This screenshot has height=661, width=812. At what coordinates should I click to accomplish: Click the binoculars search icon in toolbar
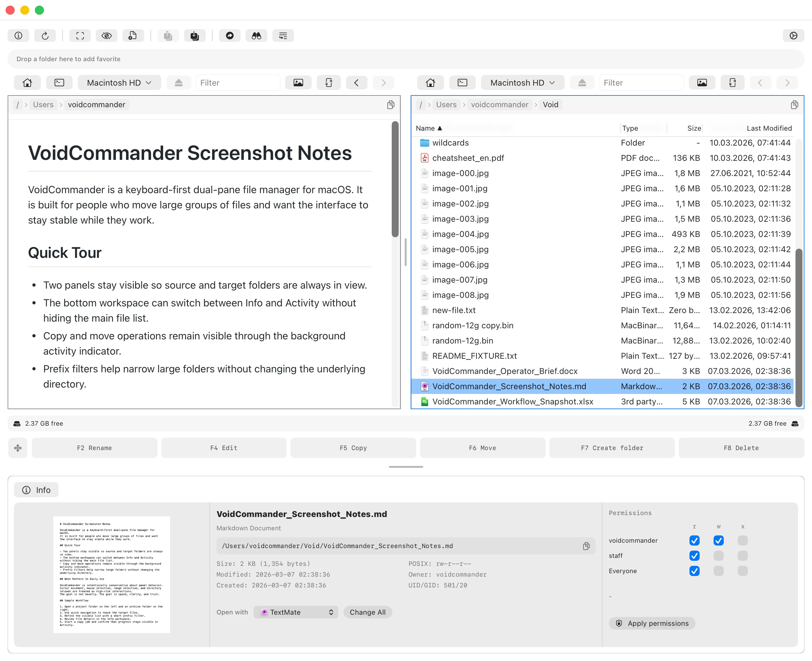tap(256, 36)
